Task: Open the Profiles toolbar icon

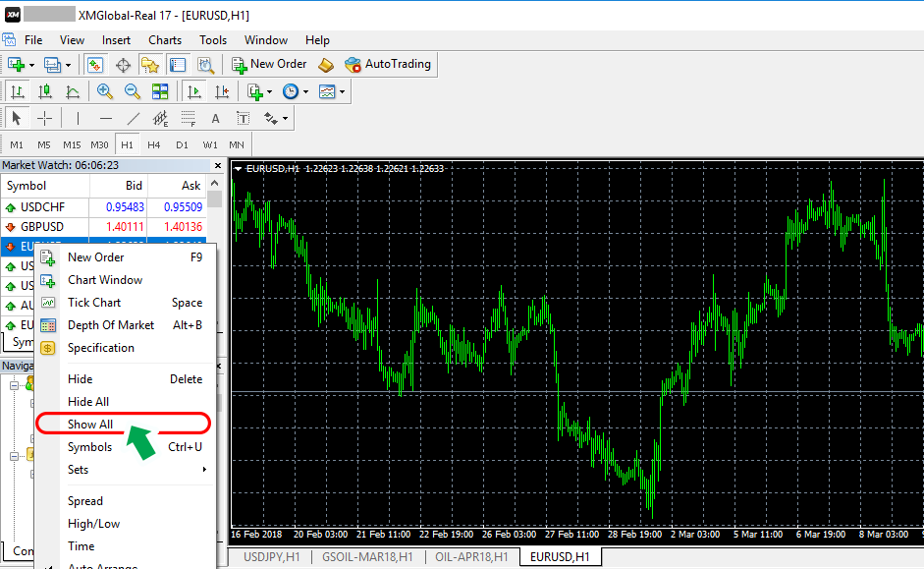Action: [52, 64]
